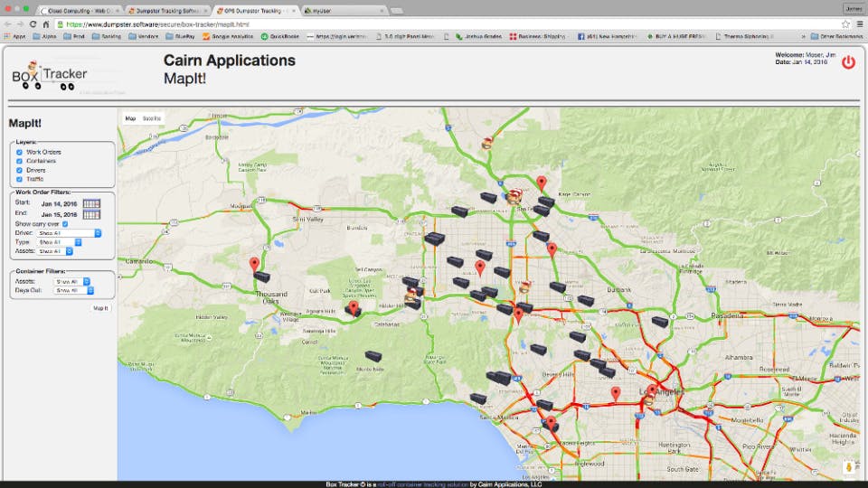Open the BluePay bookmark folder
868x488 pixels.
pos(181,36)
